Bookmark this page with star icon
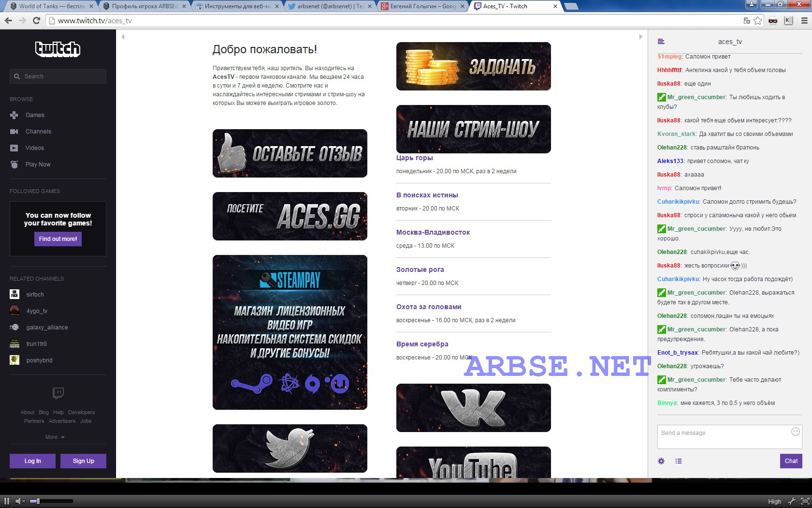The width and height of the screenshot is (812, 508). pos(757,20)
